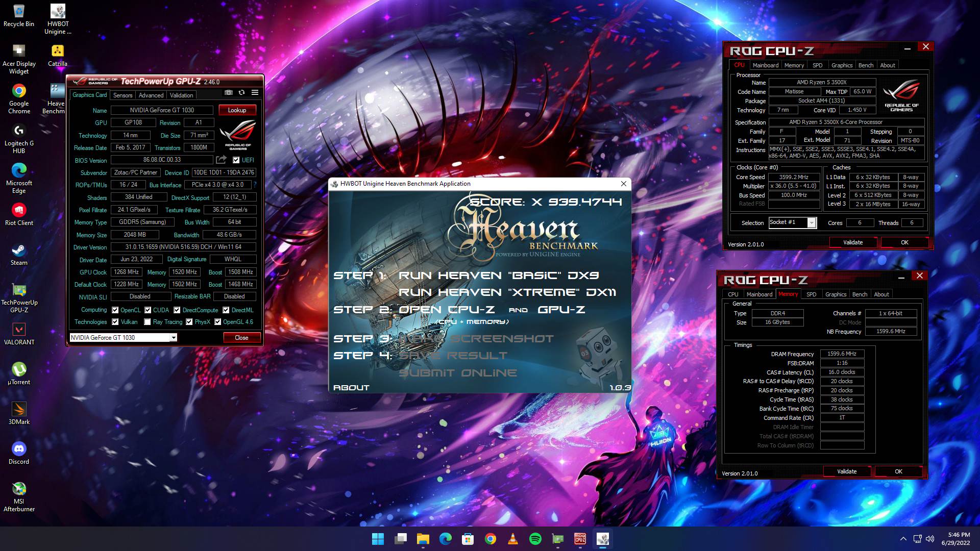Toggle OpenGL 4.6 checkbox in GPU-Z
Image resolution: width=980 pixels, height=551 pixels.
[x=218, y=322]
